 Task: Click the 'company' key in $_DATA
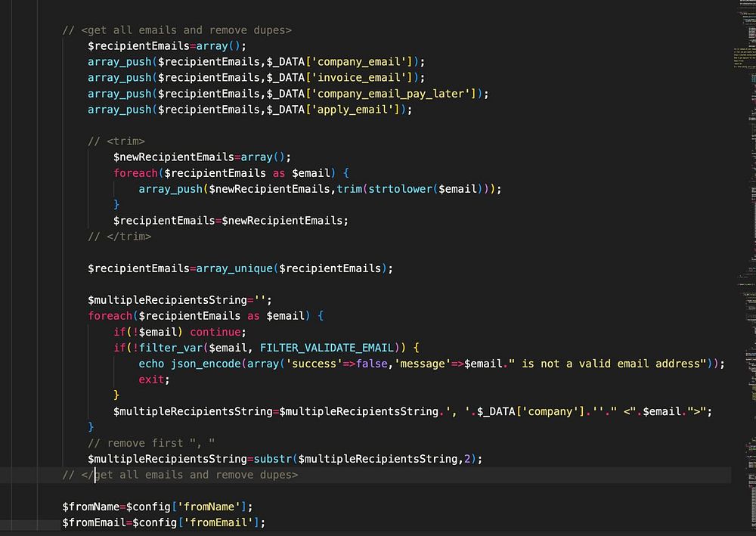click(x=550, y=412)
